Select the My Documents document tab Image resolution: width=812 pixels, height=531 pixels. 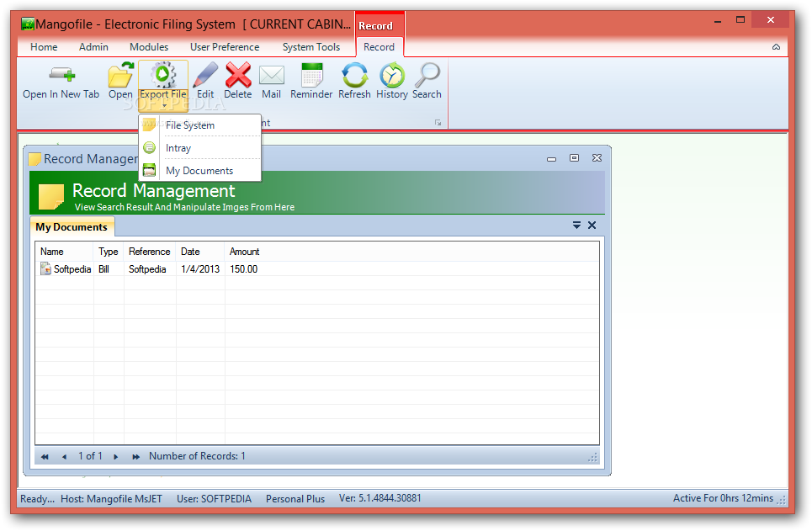click(72, 227)
